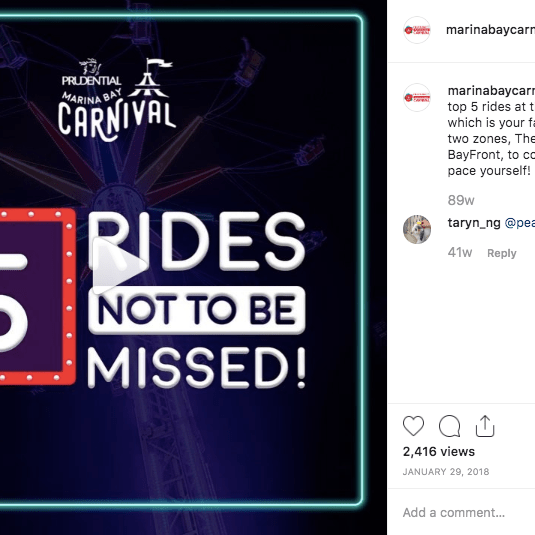
Task: Open taryn_ng username link
Action: (474, 223)
